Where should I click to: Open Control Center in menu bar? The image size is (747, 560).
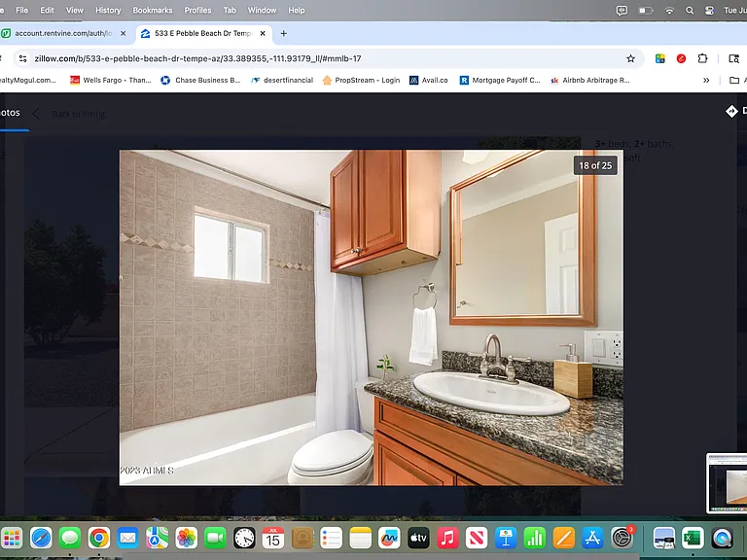point(709,11)
